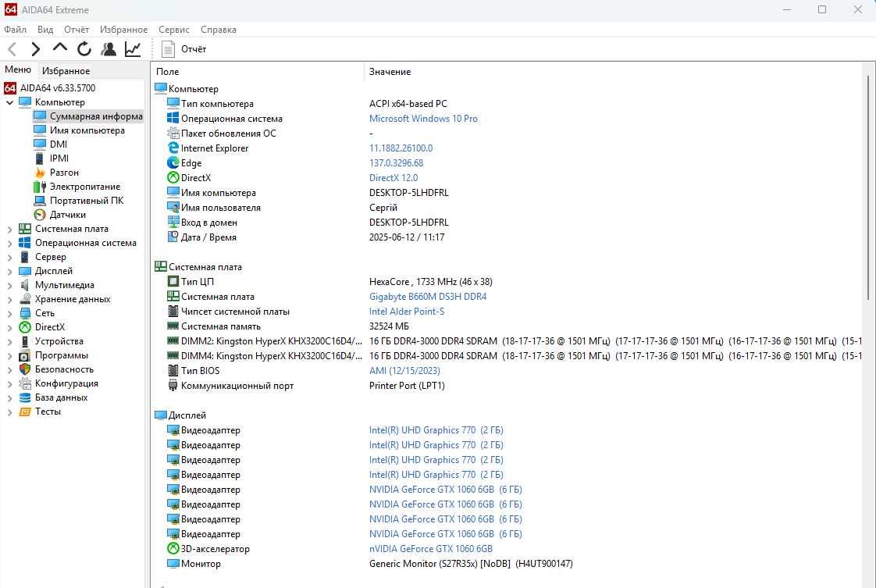Open the Файл menu

point(15,30)
